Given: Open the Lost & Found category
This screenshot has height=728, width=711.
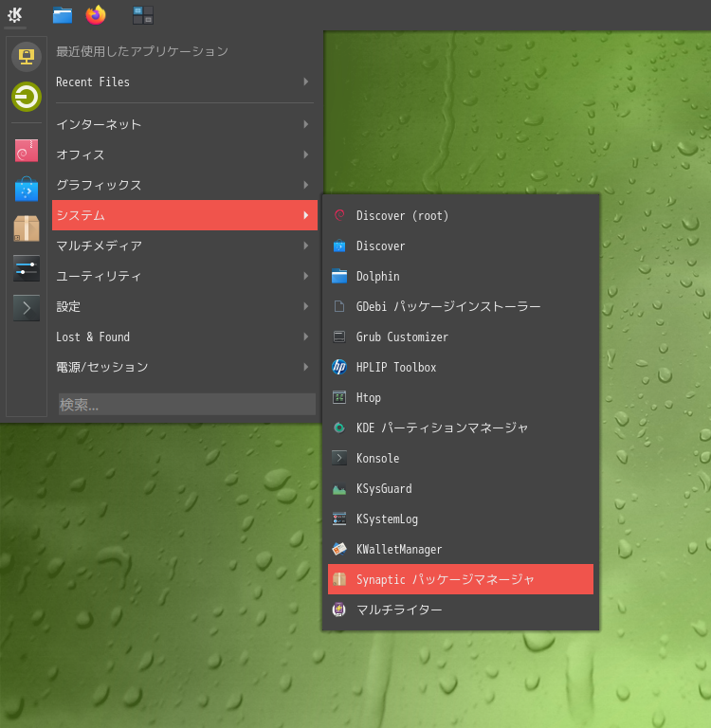Looking at the screenshot, I should tap(184, 337).
